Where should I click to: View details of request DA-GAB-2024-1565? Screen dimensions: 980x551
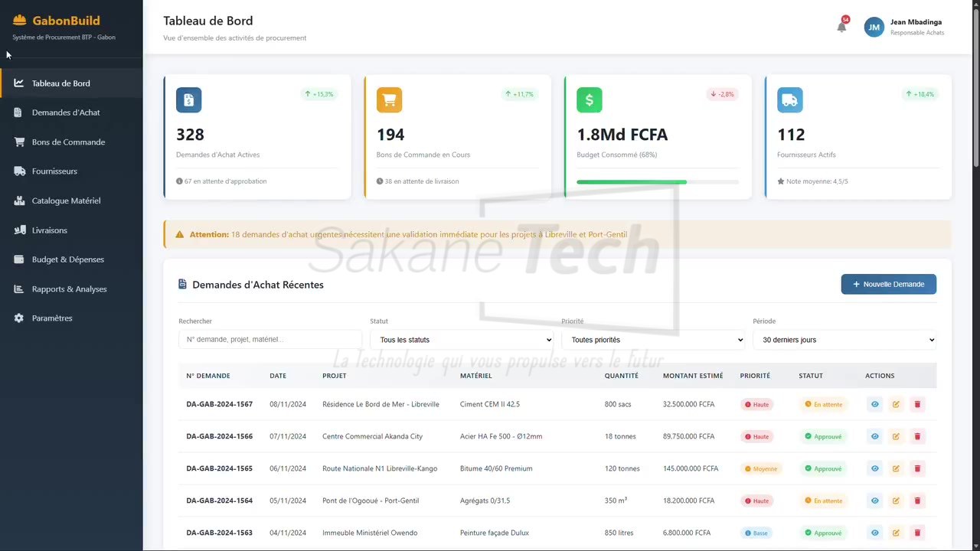874,468
